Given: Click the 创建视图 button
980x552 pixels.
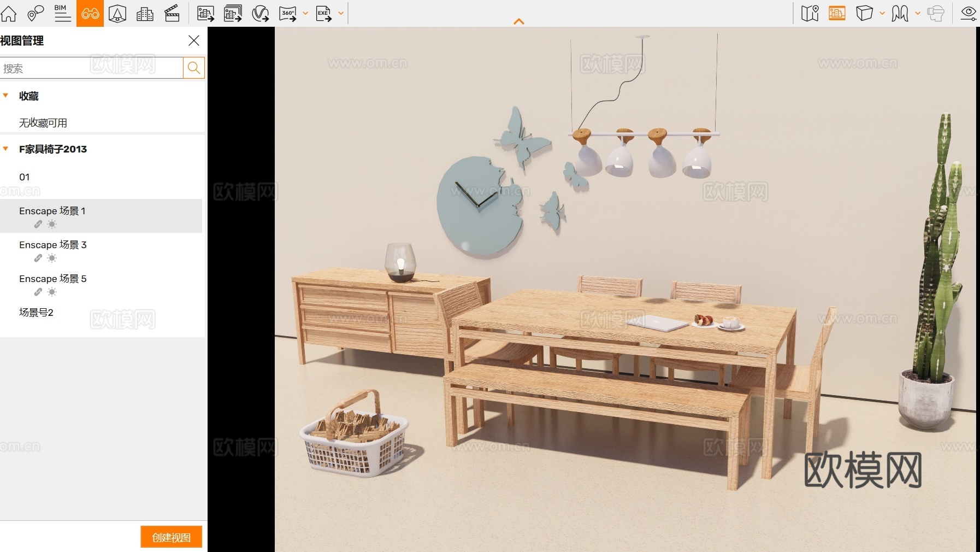Looking at the screenshot, I should (171, 537).
